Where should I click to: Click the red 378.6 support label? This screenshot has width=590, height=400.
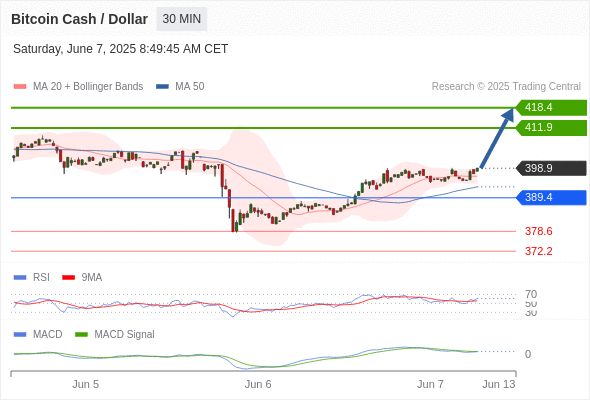click(538, 231)
